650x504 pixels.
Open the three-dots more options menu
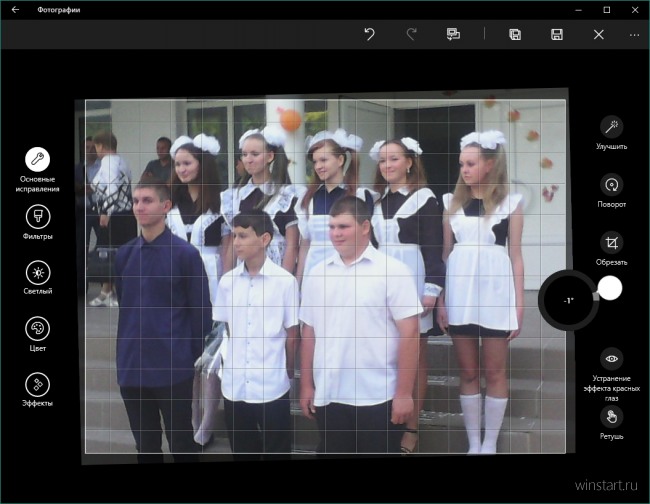click(x=634, y=35)
